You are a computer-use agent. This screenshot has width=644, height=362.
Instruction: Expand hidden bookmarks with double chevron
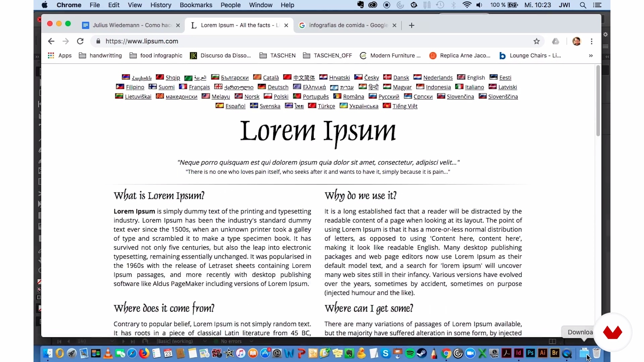[591, 56]
